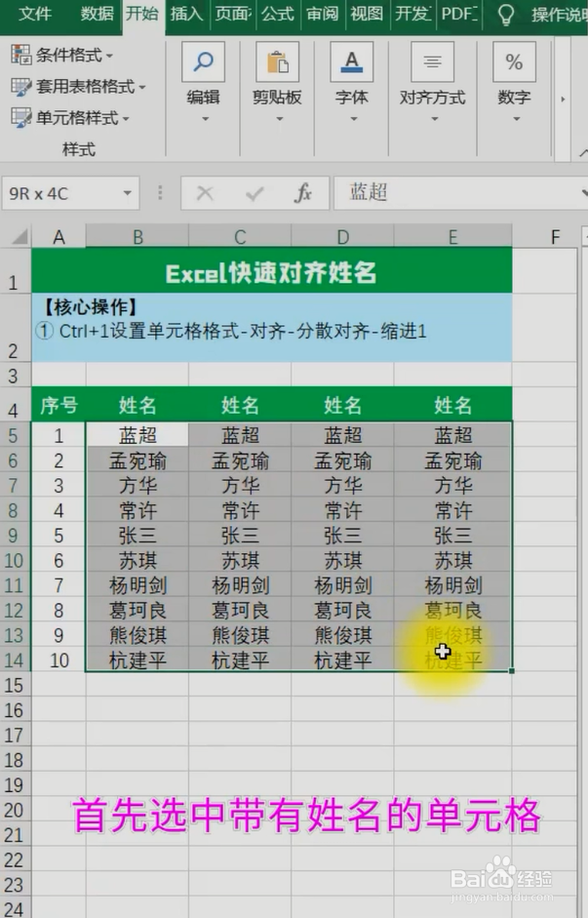Click the 字体 font icon
Screen dimensions: 588x918
click(x=352, y=61)
